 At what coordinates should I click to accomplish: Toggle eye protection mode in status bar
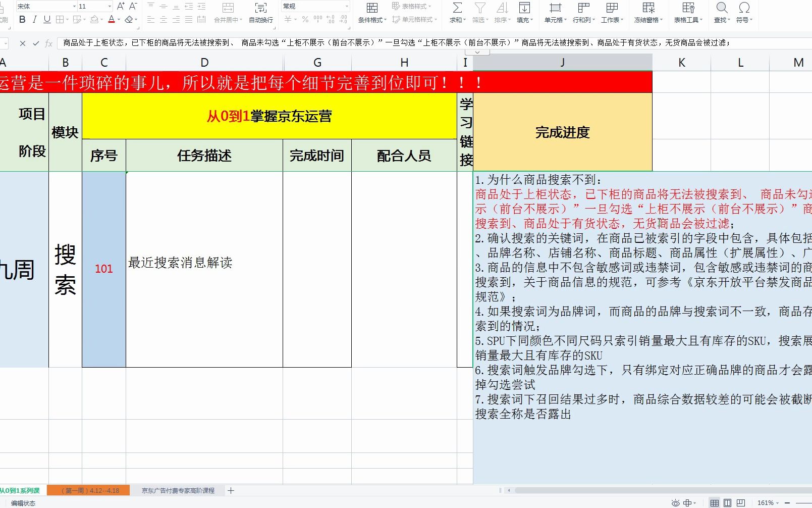pyautogui.click(x=675, y=503)
